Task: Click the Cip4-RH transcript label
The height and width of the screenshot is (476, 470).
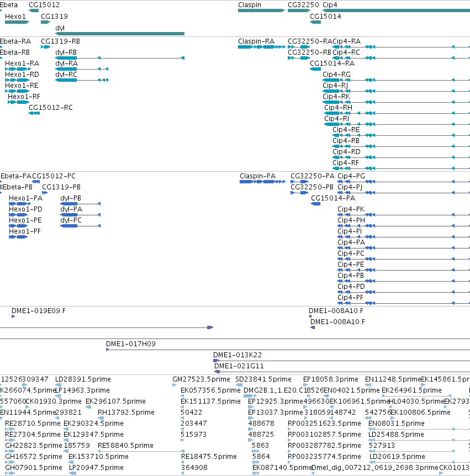Action: click(x=338, y=108)
